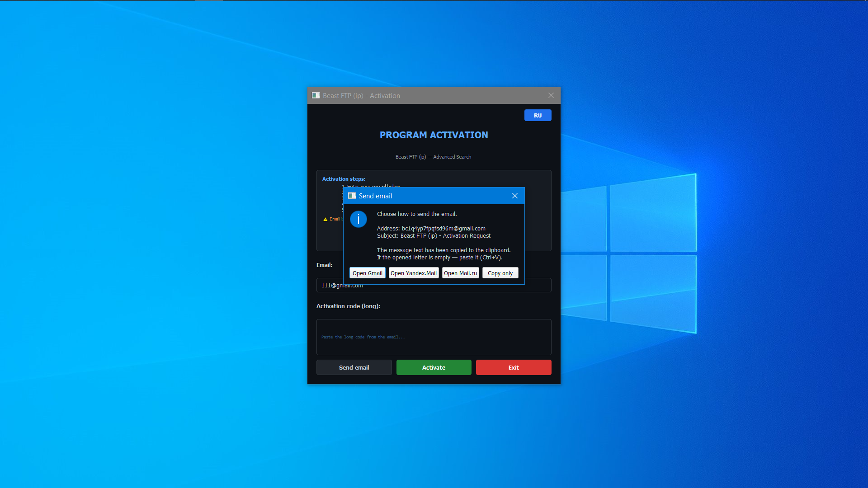Close the Send email dialog
Viewport: 868px width, 488px height.
[514, 196]
